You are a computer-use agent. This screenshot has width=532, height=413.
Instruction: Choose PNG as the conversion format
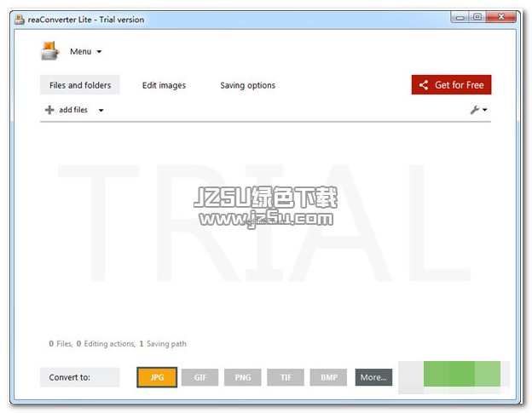coord(243,377)
